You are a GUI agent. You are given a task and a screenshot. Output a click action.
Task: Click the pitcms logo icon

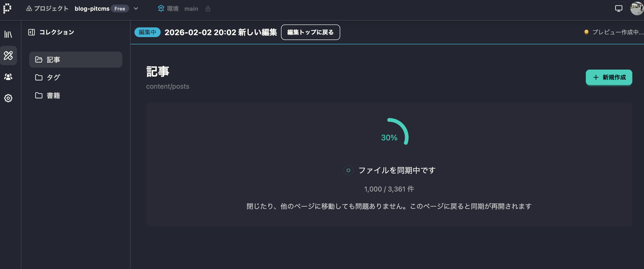pyautogui.click(x=7, y=8)
